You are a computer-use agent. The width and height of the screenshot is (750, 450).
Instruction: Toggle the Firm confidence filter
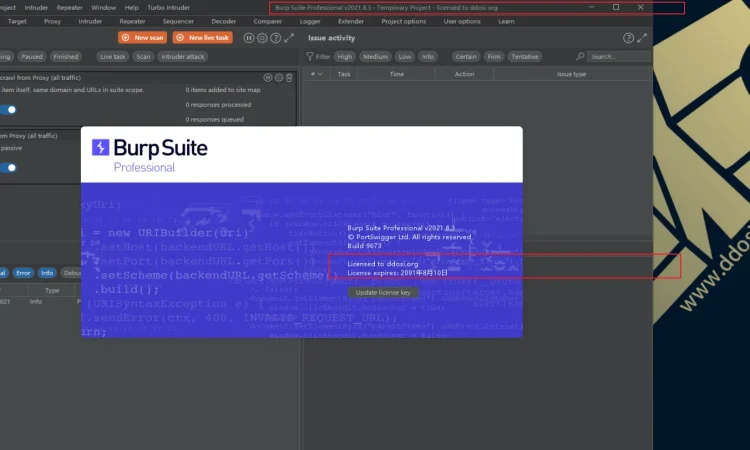click(x=494, y=56)
